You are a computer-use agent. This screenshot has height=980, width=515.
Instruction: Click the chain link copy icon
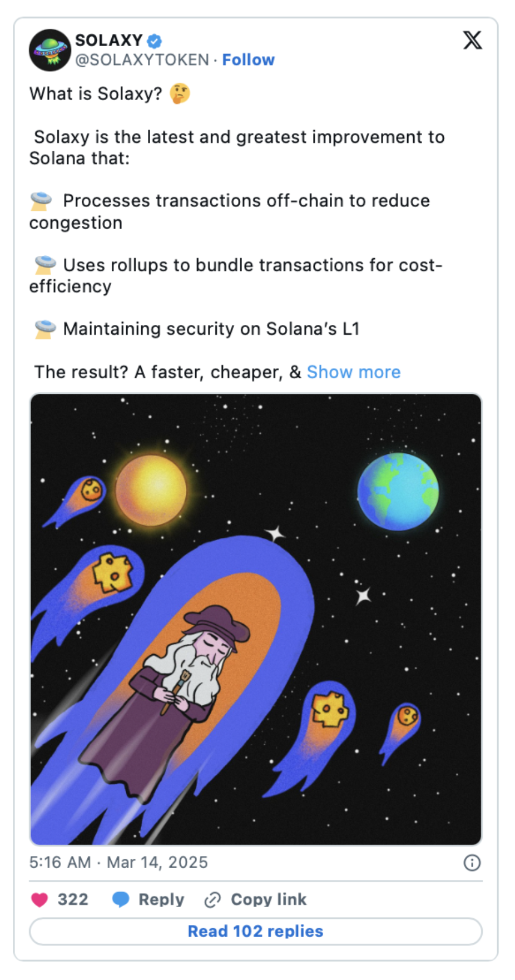pyautogui.click(x=212, y=899)
